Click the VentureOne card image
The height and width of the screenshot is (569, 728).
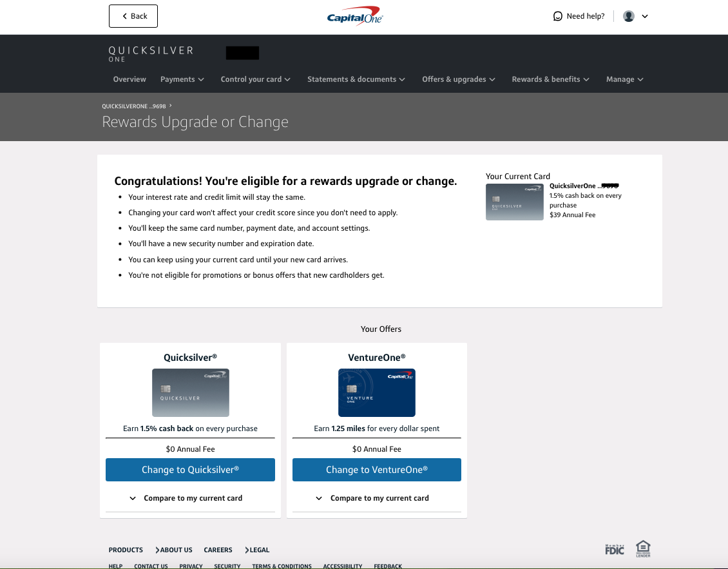(x=377, y=392)
